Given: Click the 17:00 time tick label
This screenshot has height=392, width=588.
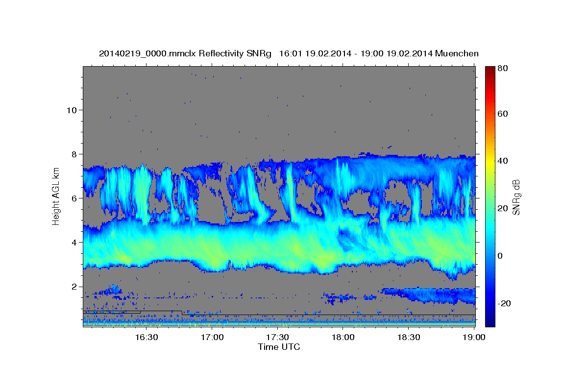Looking at the screenshot, I should pos(212,337).
